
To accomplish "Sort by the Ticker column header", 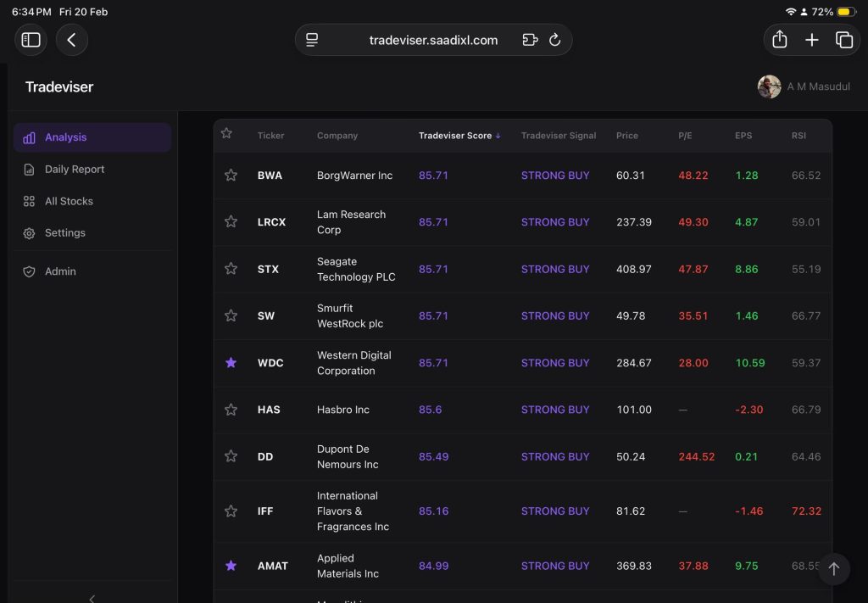I will pyautogui.click(x=270, y=136).
